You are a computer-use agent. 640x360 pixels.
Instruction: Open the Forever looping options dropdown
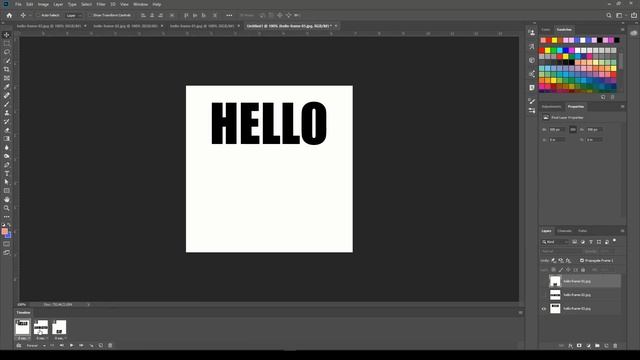point(36,345)
